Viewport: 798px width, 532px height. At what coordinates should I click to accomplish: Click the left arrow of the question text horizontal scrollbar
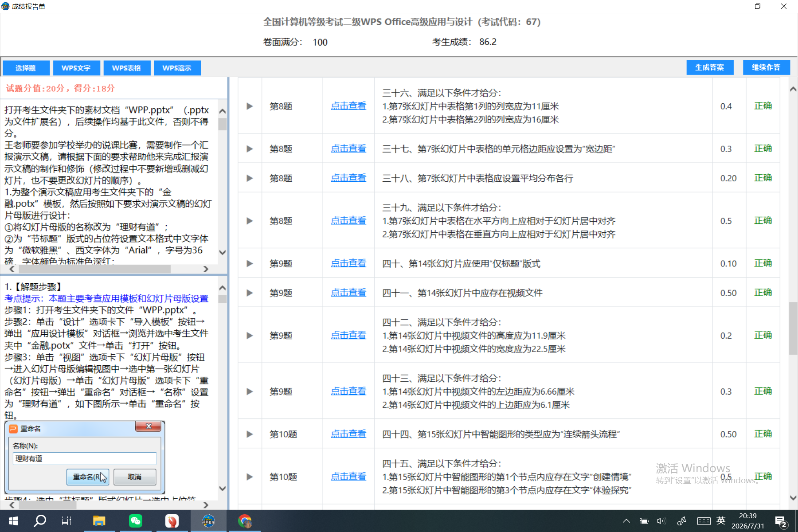12,269
